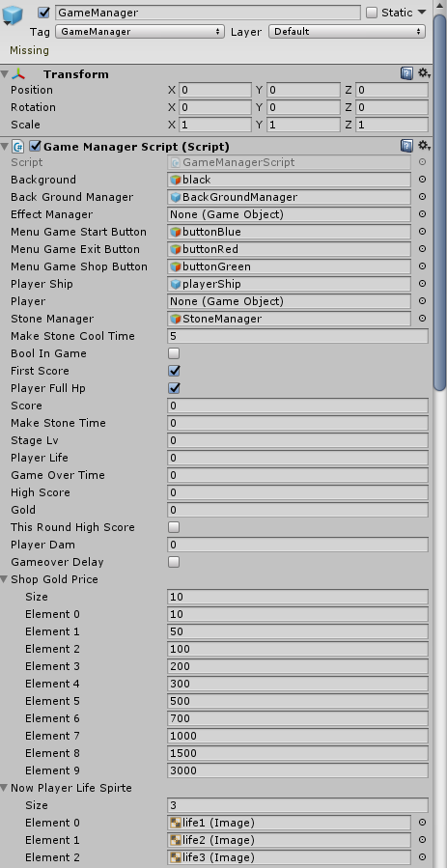Image resolution: width=447 pixels, height=868 pixels.
Task: Open the Tag dropdown showing GameManager
Action: (x=140, y=32)
